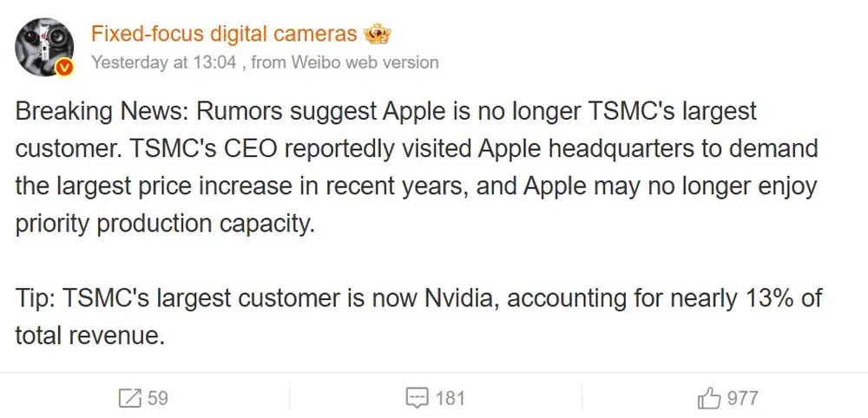
Task: Open the Fixed-focus digital cameras profile
Action: 224,34
